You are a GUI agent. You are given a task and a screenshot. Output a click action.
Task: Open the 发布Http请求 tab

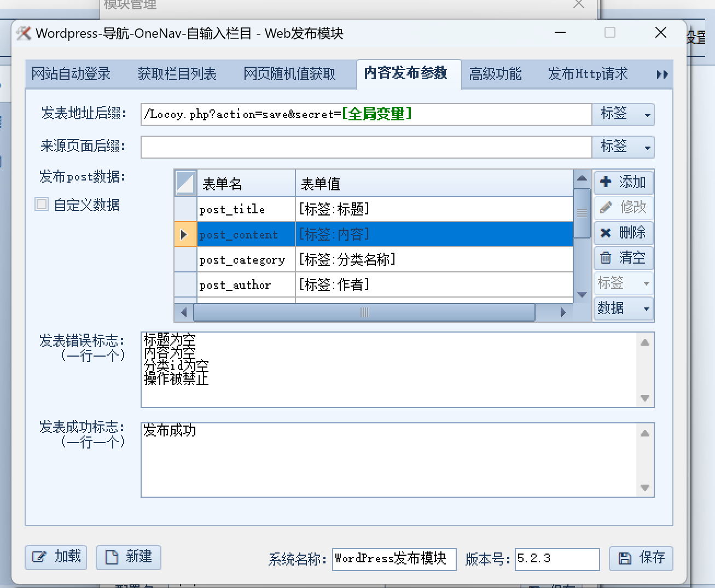588,74
